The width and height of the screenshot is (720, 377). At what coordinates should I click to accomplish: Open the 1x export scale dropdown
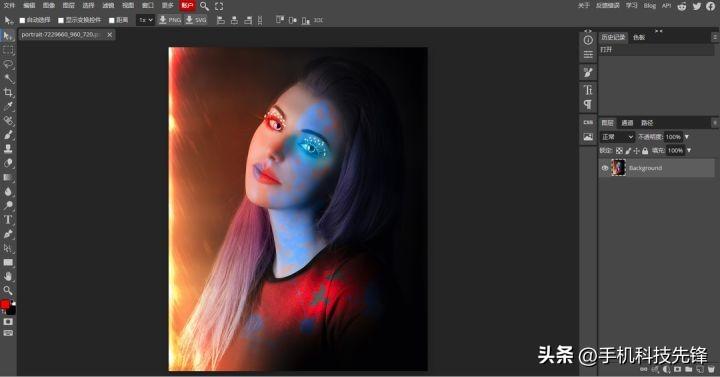coord(146,20)
